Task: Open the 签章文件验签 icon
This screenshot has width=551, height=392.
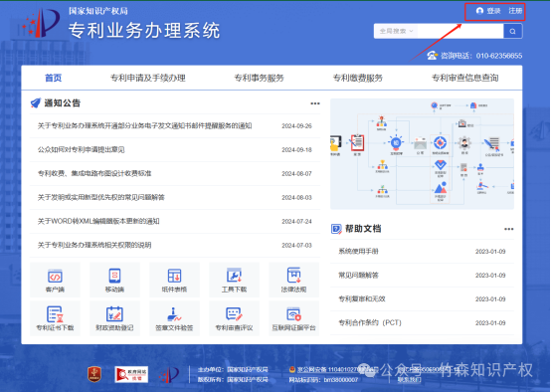Action: (x=174, y=318)
